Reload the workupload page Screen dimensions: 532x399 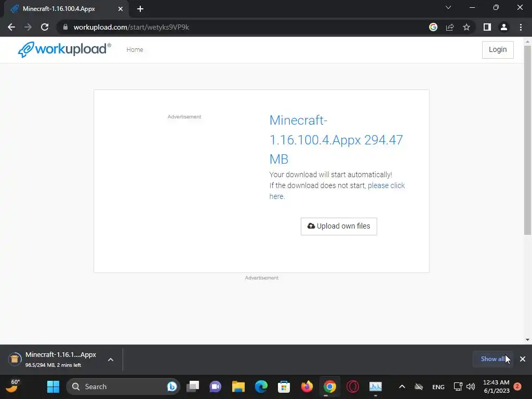click(x=45, y=27)
